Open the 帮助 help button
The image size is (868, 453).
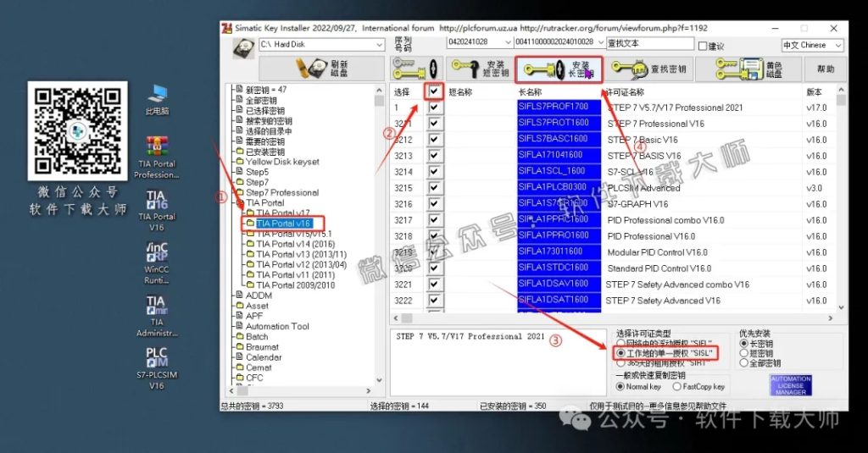point(826,69)
